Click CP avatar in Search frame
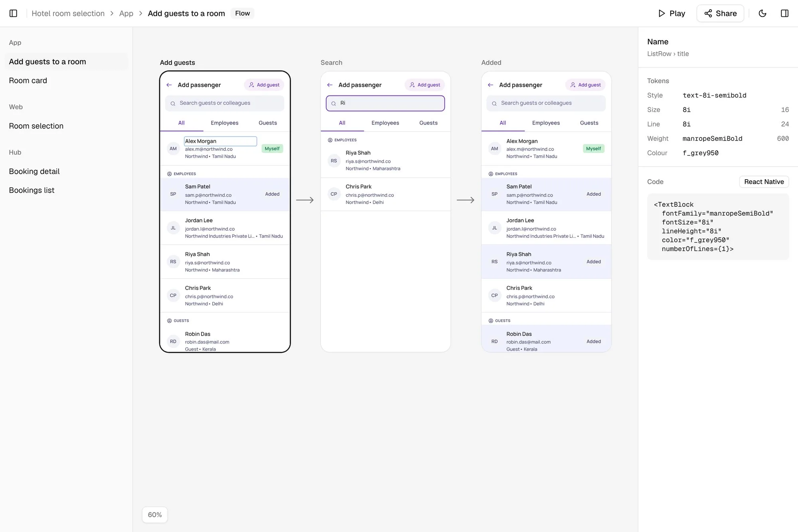798x532 pixels. tap(334, 194)
